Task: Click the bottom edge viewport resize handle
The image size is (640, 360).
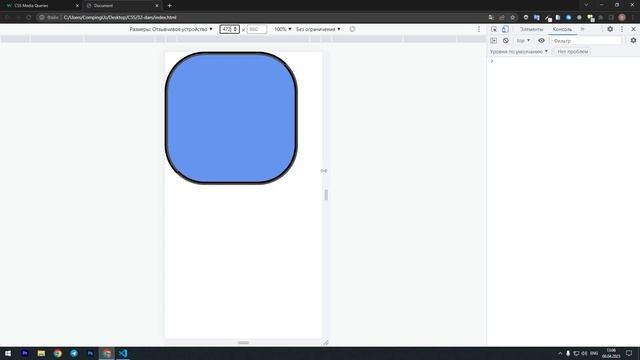Action: [x=243, y=342]
